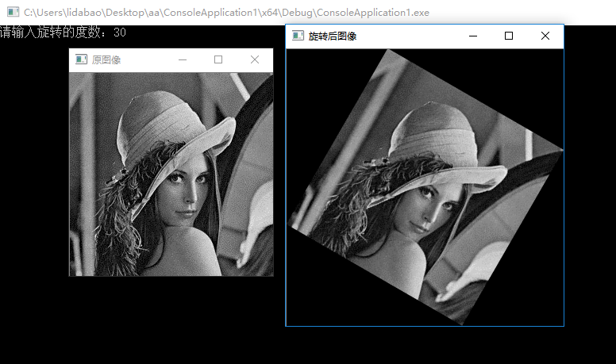Image resolution: width=616 pixels, height=364 pixels.
Task: Click the console path title ConsoleApplication1.exe
Action: pos(226,13)
